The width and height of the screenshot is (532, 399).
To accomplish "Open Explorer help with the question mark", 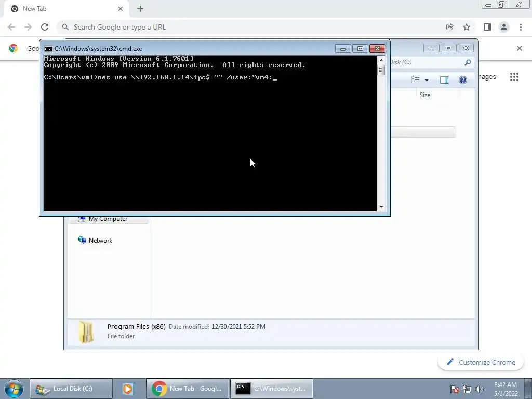I will (x=463, y=79).
